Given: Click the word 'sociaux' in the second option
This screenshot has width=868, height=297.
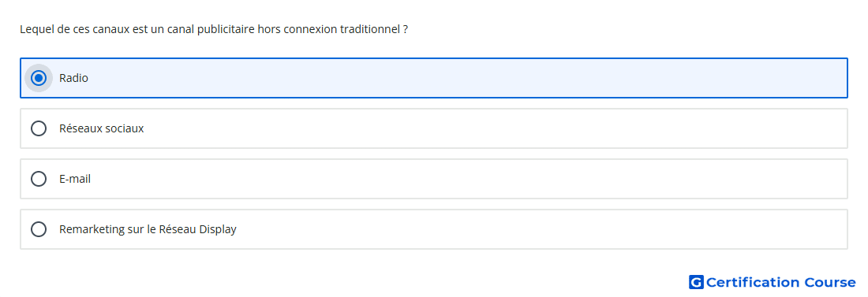Looking at the screenshot, I should coord(125,128).
